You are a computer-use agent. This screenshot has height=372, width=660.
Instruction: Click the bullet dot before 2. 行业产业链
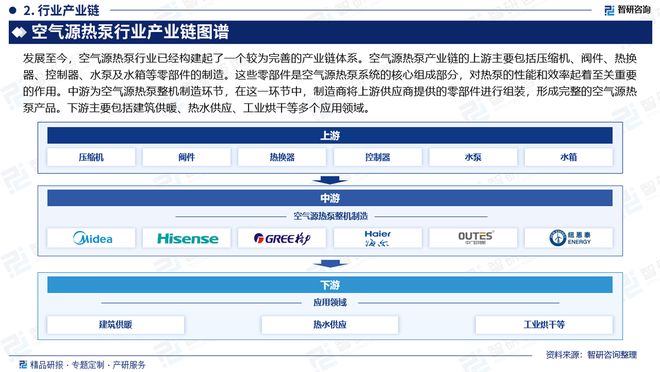[12, 10]
